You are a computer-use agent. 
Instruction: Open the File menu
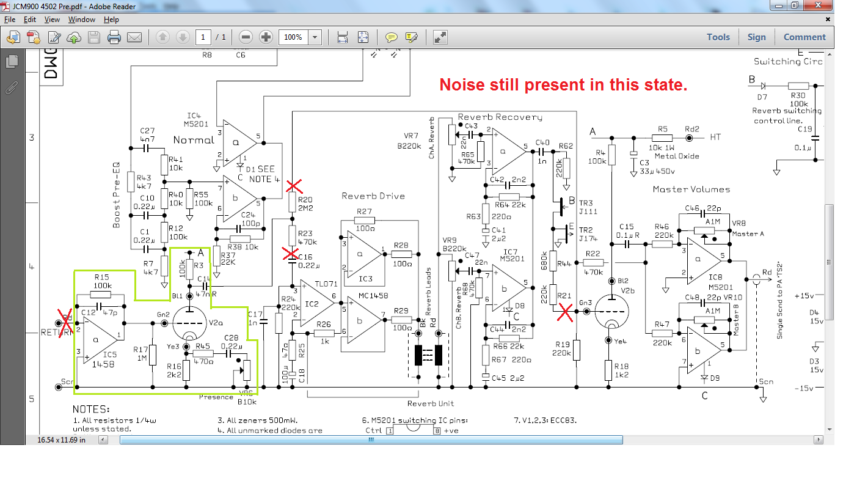[x=10, y=20]
